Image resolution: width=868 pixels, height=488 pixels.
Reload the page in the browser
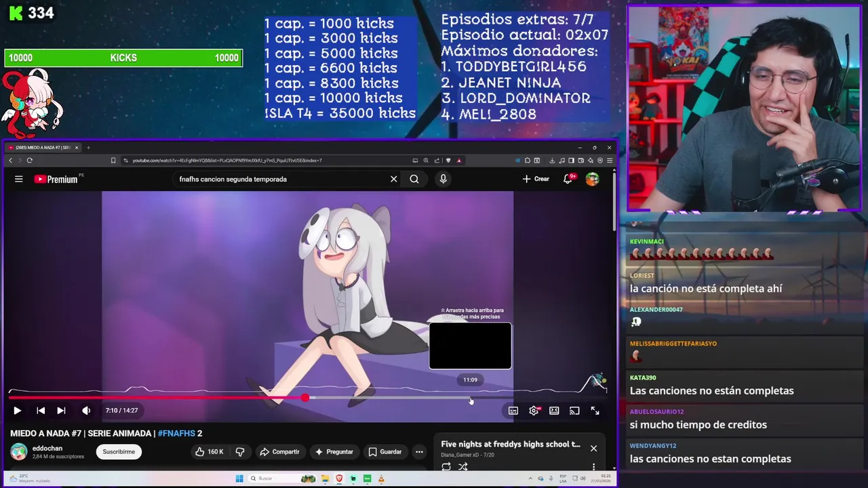point(30,161)
